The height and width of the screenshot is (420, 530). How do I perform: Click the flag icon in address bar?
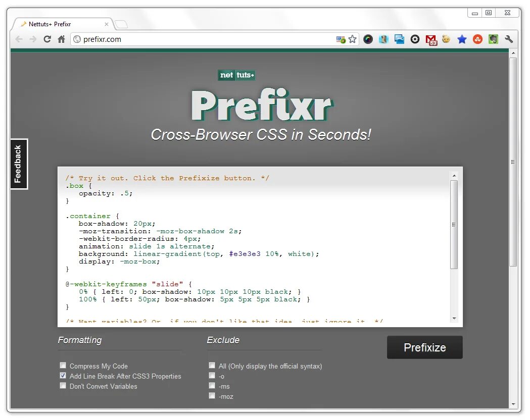point(341,39)
